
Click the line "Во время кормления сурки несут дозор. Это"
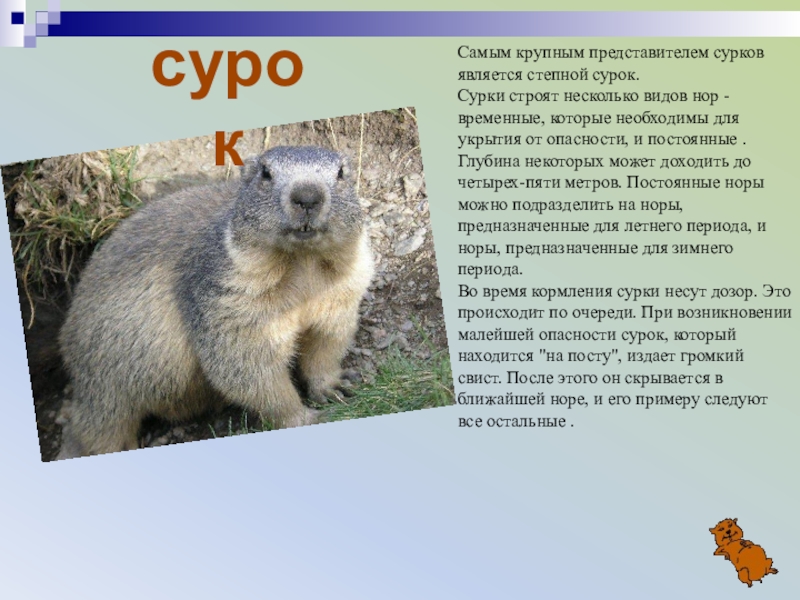(x=624, y=291)
